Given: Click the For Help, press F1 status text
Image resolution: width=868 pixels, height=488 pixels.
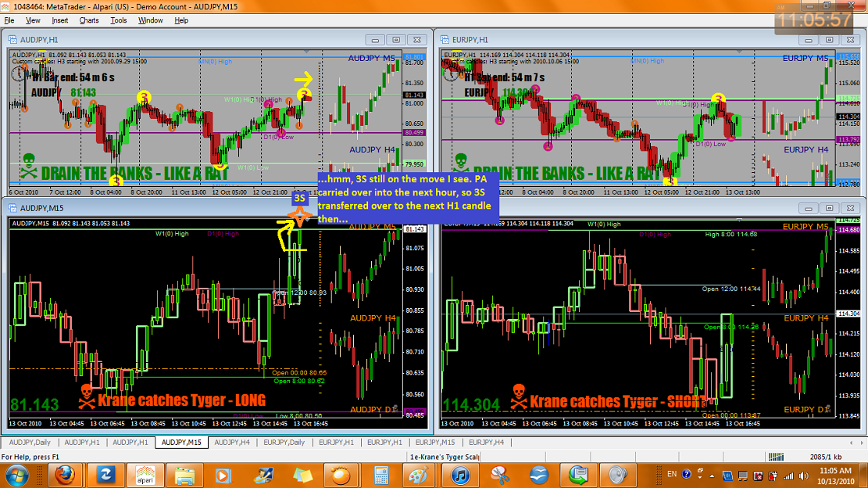Looking at the screenshot, I should tap(30, 457).
